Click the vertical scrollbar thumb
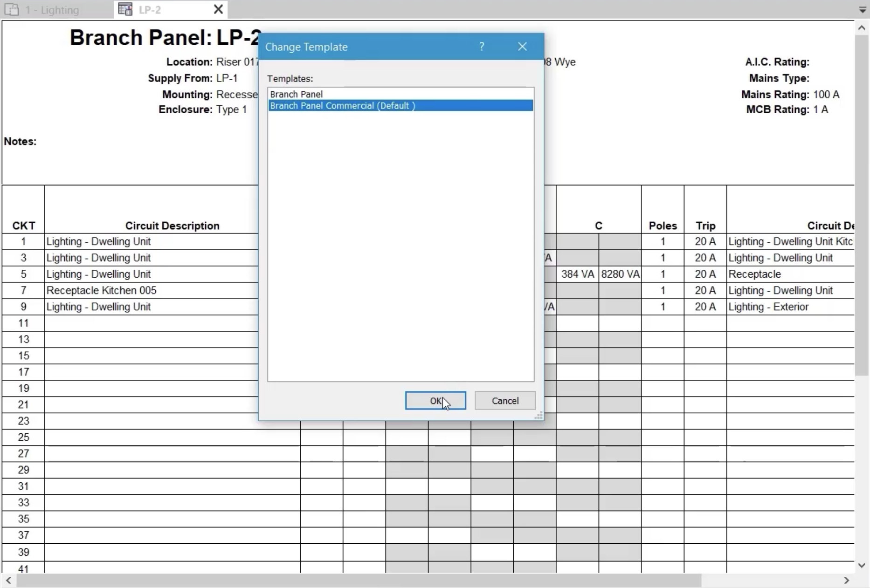Screen dimensions: 870x588 (862, 205)
